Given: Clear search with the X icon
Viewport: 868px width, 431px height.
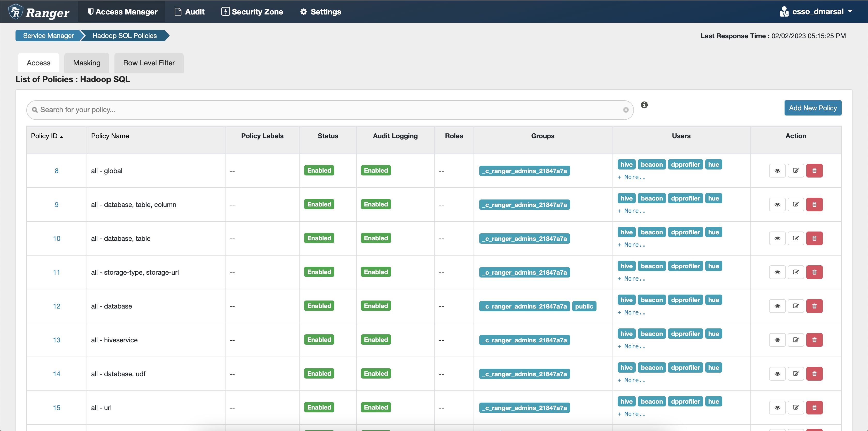Looking at the screenshot, I should tap(625, 110).
